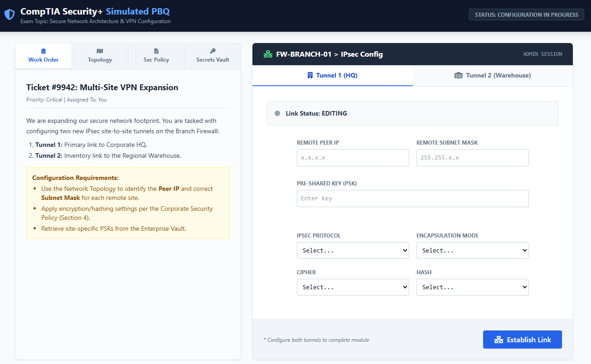The width and height of the screenshot is (591, 364).
Task: Click the Configuration In Progress status badge
Action: [x=526, y=15]
